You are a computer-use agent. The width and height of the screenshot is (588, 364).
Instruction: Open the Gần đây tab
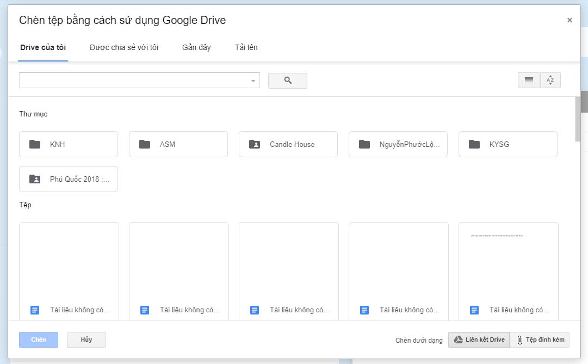click(x=196, y=47)
